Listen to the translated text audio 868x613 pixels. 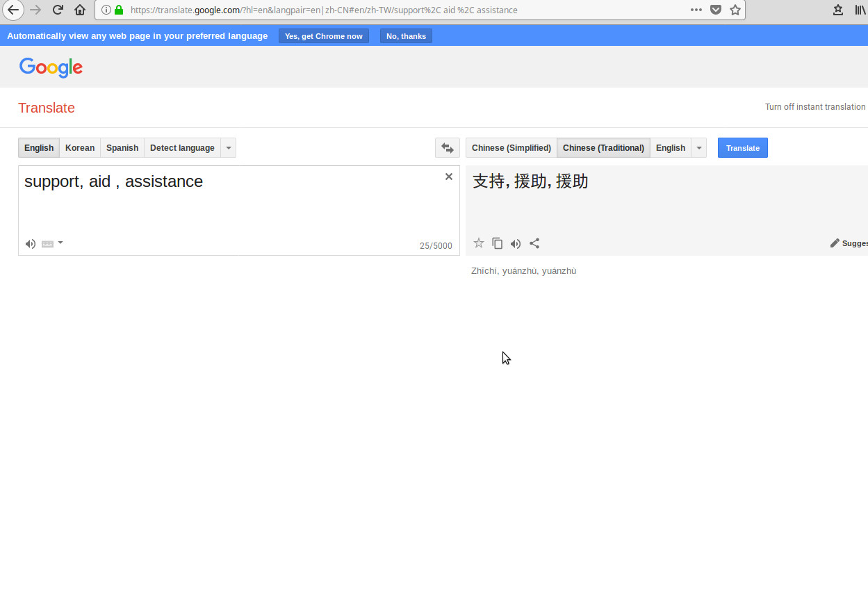[x=516, y=243]
